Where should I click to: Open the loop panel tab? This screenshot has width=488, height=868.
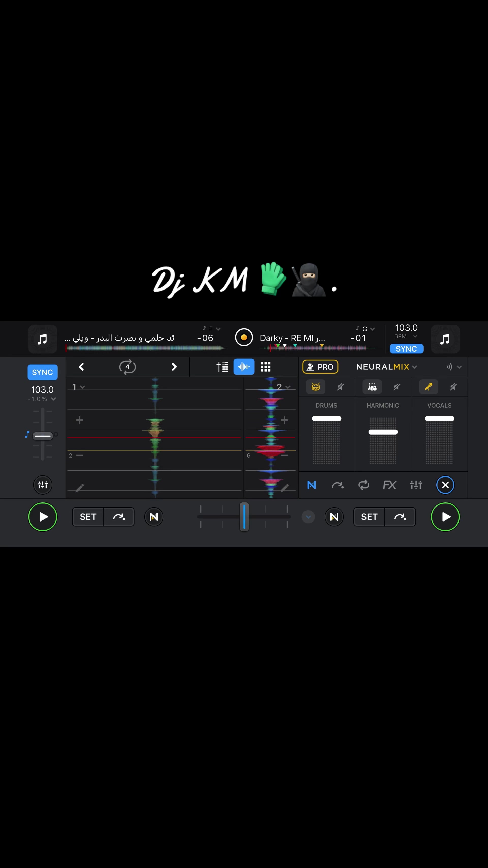click(363, 485)
